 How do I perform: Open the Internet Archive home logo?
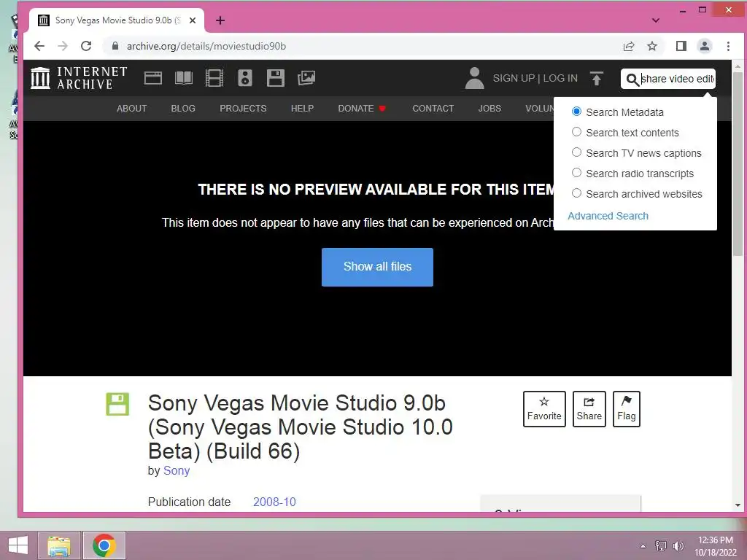[79, 78]
